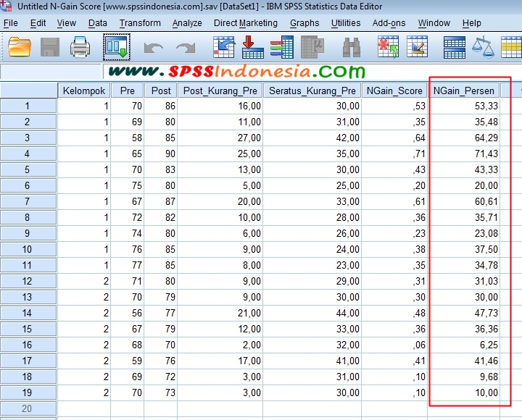Open the File menu
The width and height of the screenshot is (522, 420).
point(11,23)
